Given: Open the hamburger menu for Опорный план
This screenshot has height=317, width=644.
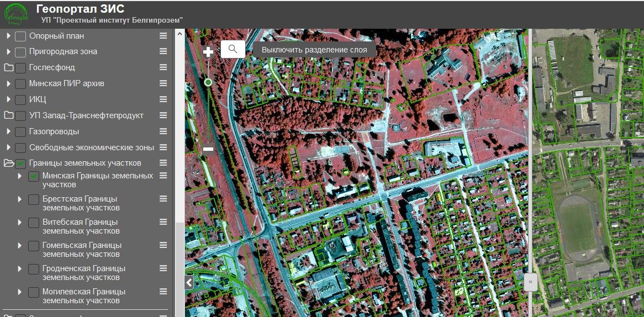Looking at the screenshot, I should point(163,36).
